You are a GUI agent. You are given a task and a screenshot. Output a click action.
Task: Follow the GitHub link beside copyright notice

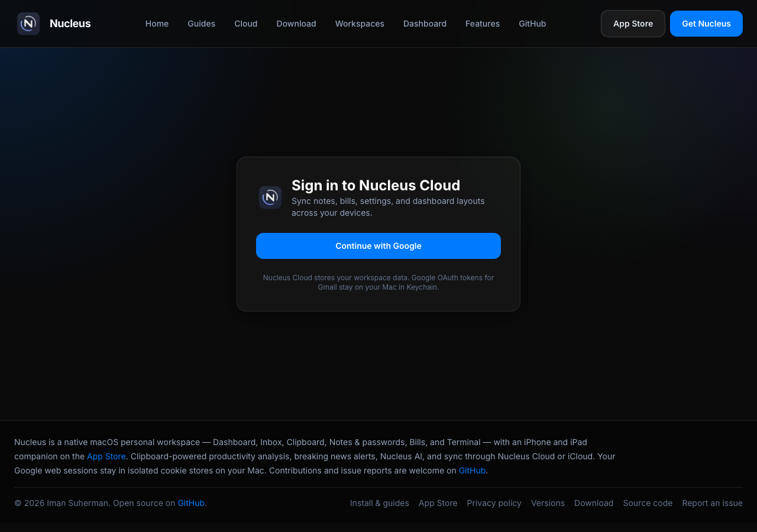point(191,503)
